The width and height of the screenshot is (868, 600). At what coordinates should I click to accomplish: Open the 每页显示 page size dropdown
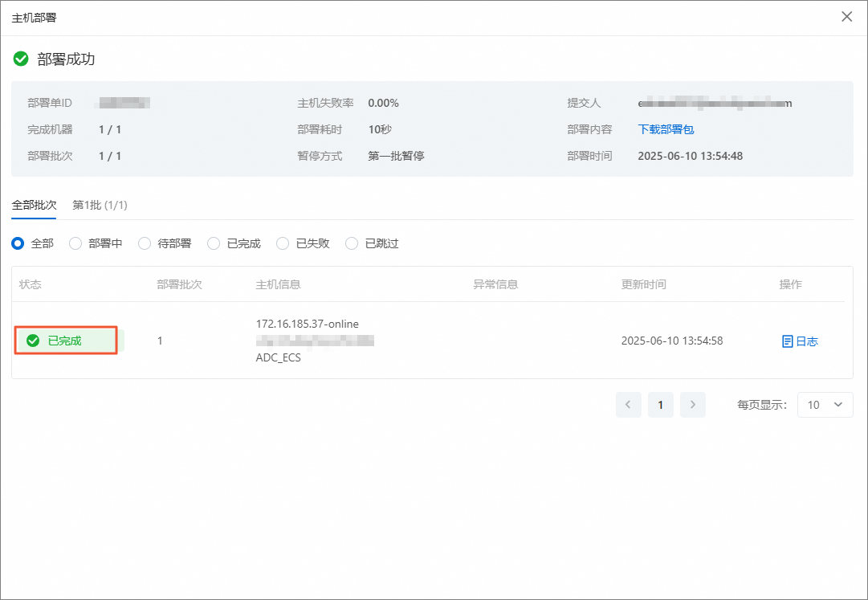point(825,405)
